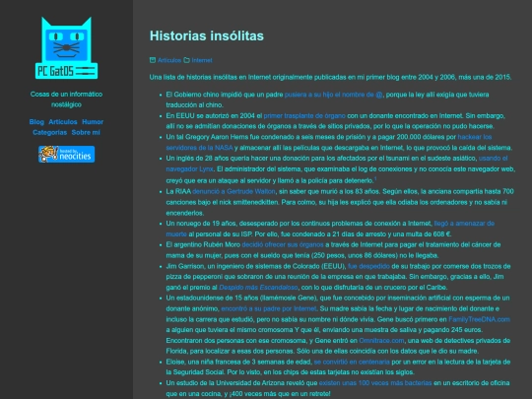Click text 'El argentino Rubén Moro'
The image size is (532, 399).
click(x=203, y=244)
